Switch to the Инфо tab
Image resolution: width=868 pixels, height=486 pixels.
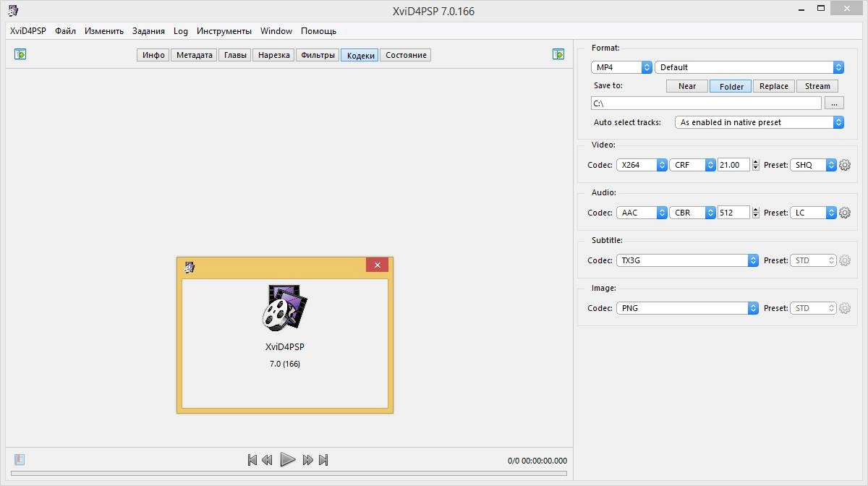153,55
